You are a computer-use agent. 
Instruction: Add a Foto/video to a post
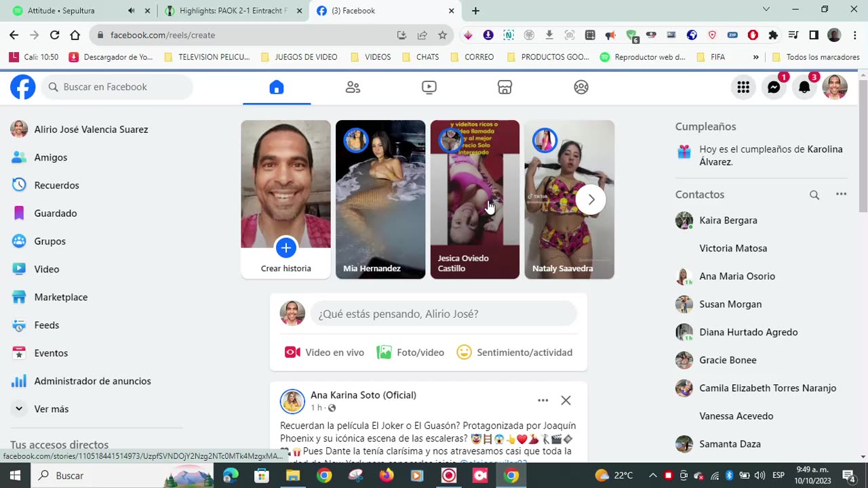[x=411, y=352]
